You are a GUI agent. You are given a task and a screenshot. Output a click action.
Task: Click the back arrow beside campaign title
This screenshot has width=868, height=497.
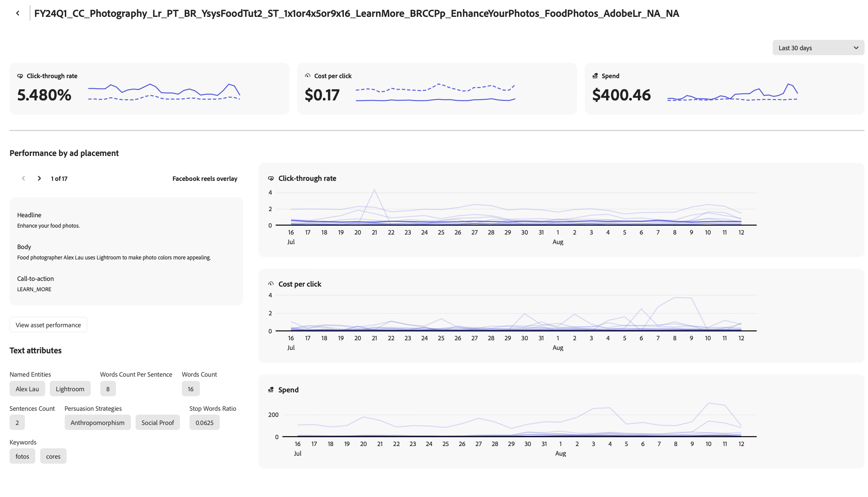(x=18, y=13)
